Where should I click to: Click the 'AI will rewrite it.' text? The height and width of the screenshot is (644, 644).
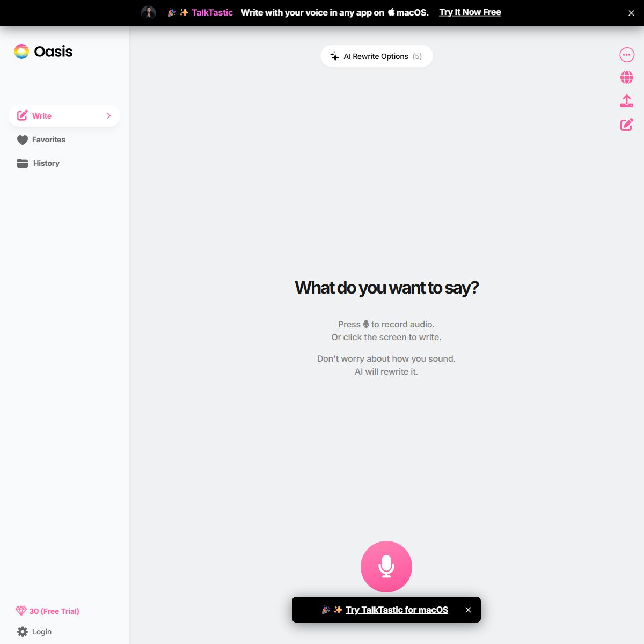pyautogui.click(x=386, y=371)
